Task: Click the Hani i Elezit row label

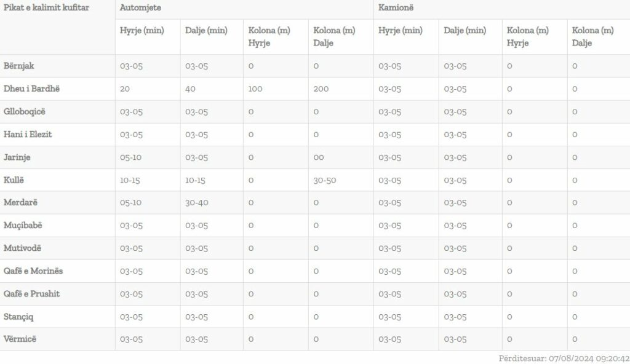Action: point(28,134)
